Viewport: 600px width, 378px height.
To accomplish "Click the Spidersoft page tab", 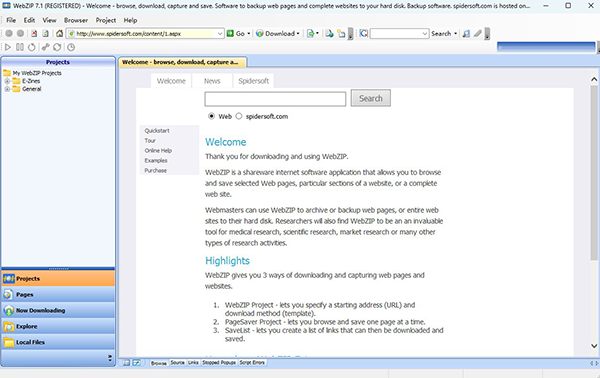I will pyautogui.click(x=253, y=81).
